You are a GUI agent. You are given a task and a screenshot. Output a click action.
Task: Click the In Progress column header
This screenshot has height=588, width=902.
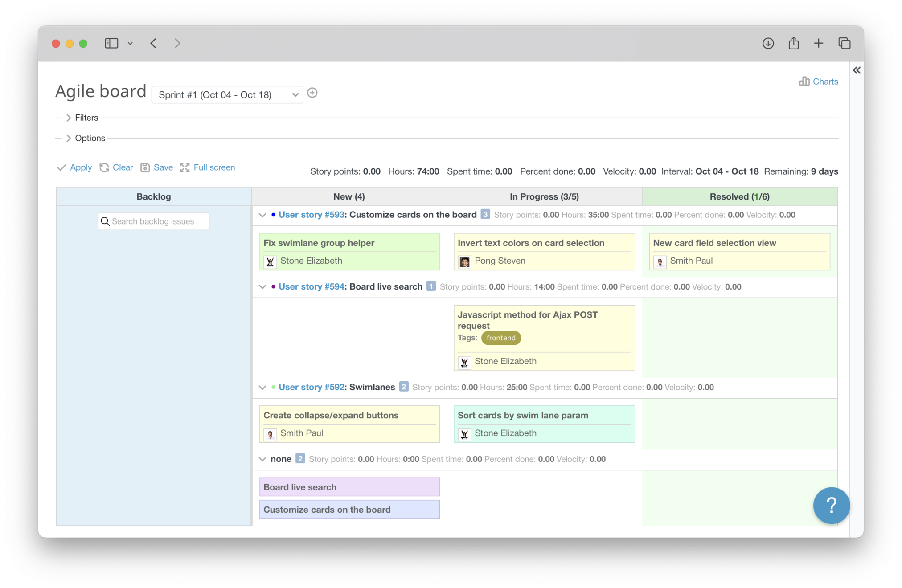pos(544,196)
